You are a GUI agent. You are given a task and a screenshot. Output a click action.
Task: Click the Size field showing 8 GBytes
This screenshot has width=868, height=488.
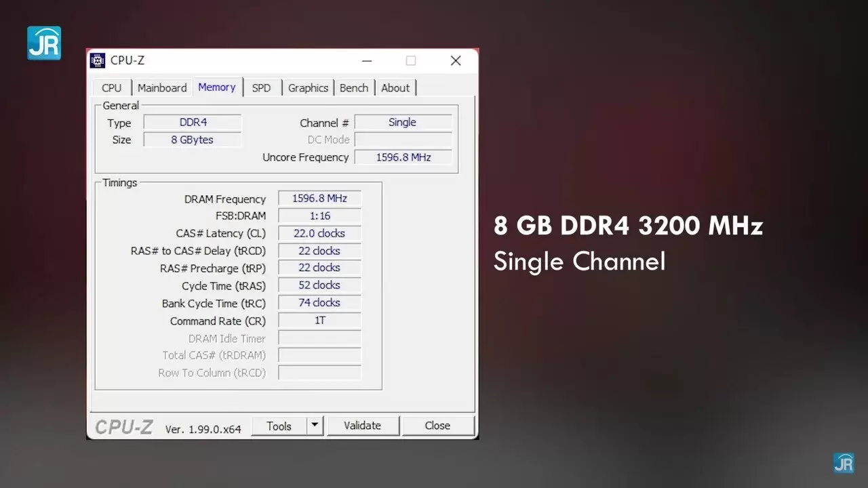[193, 139]
